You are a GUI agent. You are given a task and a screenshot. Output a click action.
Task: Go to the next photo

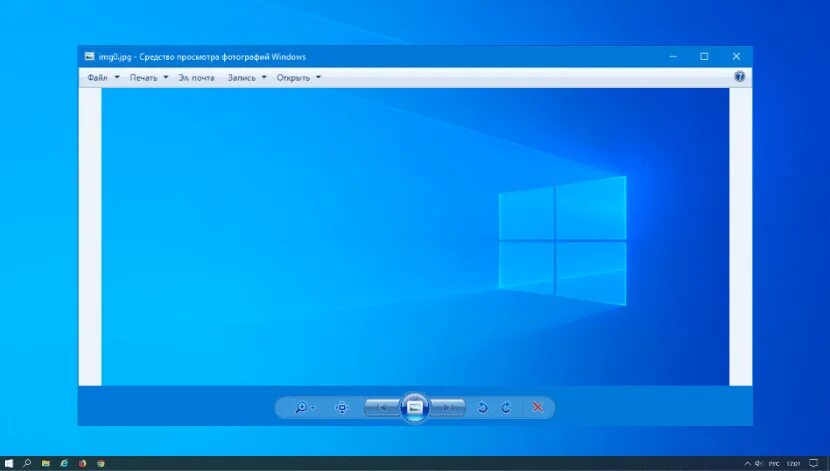coord(448,407)
